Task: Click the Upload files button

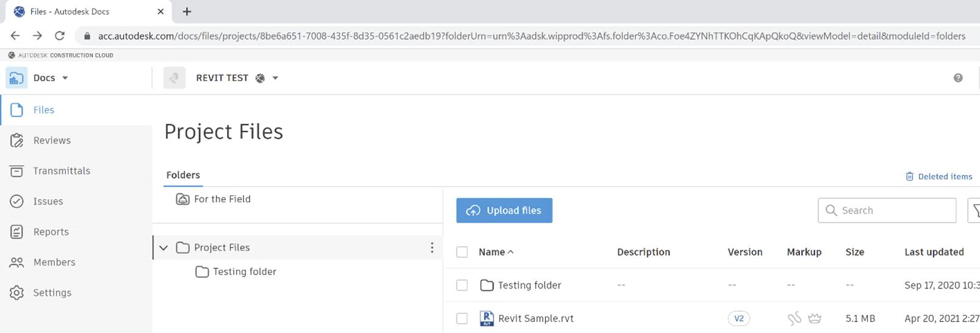Action: tap(504, 210)
